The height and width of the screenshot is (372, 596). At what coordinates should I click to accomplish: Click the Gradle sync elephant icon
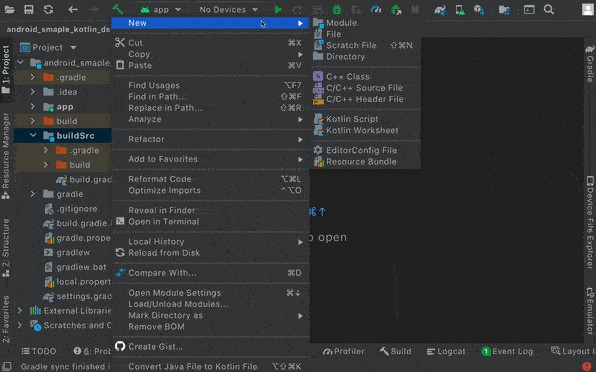[440, 9]
